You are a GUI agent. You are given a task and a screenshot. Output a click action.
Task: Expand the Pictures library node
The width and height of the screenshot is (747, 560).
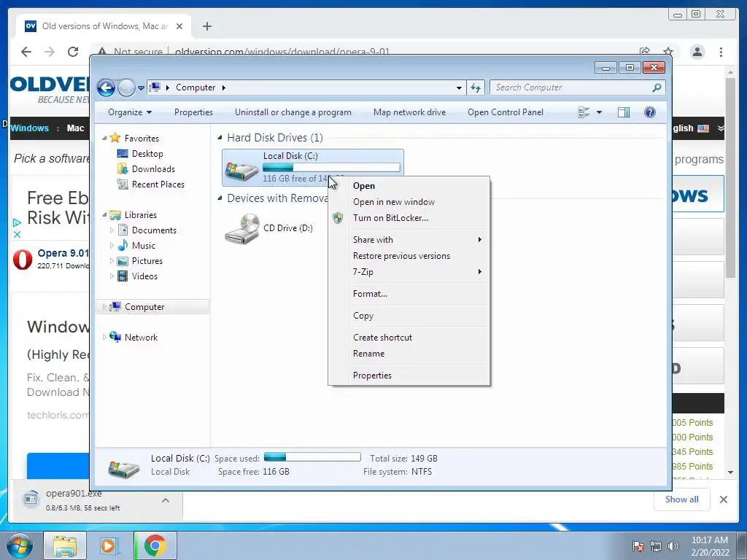112,261
